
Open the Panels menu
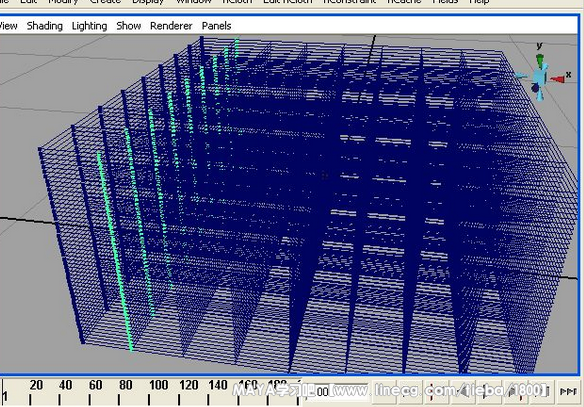tap(216, 26)
